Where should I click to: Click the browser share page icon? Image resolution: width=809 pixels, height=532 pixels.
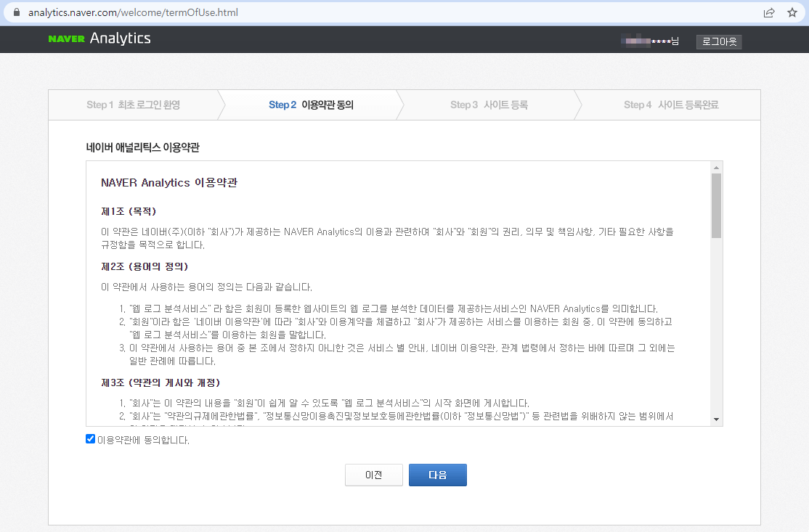point(769,12)
